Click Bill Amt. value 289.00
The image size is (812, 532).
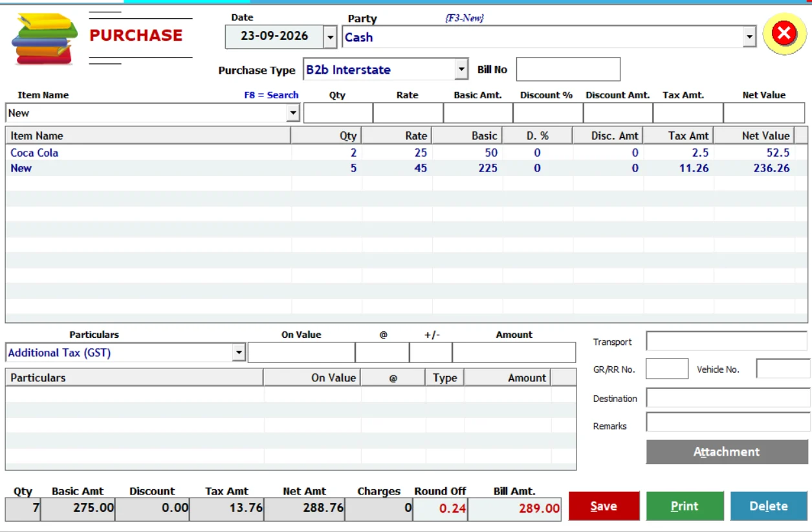pos(515,509)
